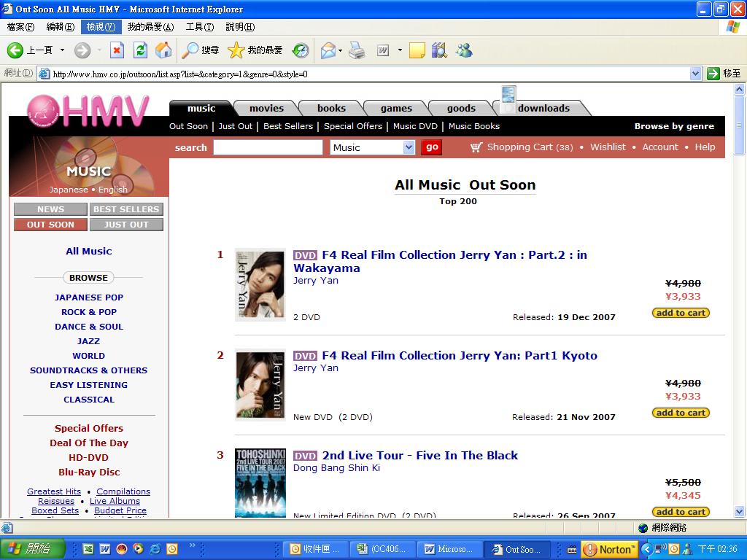This screenshot has height=560, width=747.
Task: Open the 檔案(F) menu
Action: pyautogui.click(x=20, y=27)
